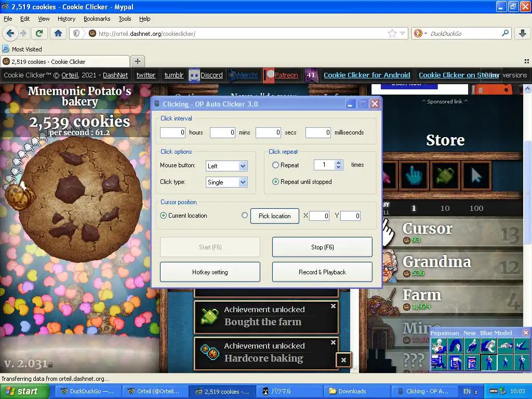The image size is (532, 399).
Task: Select Pepsiman holding Pepsi logo pose
Action: [438, 346]
